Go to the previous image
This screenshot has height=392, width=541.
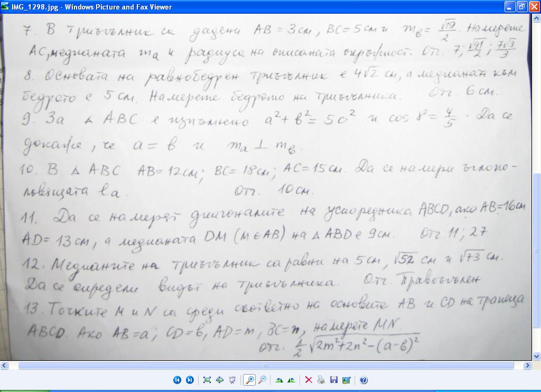click(177, 380)
